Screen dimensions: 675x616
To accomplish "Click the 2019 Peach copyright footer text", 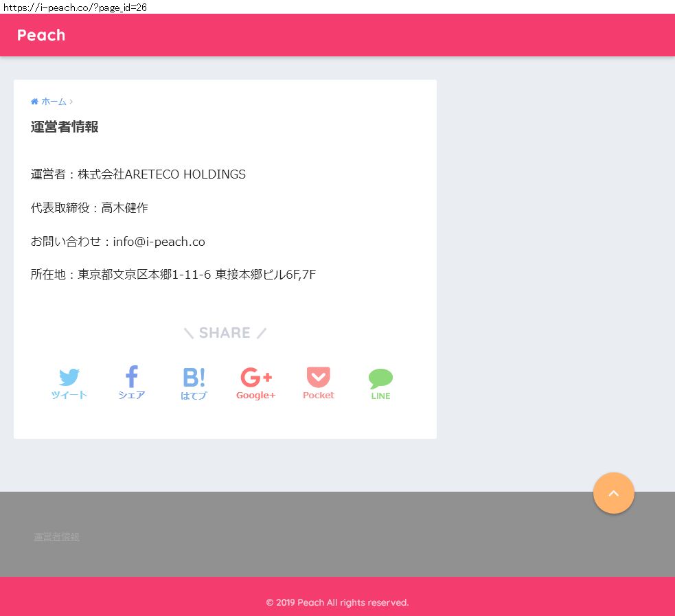I will [337, 603].
